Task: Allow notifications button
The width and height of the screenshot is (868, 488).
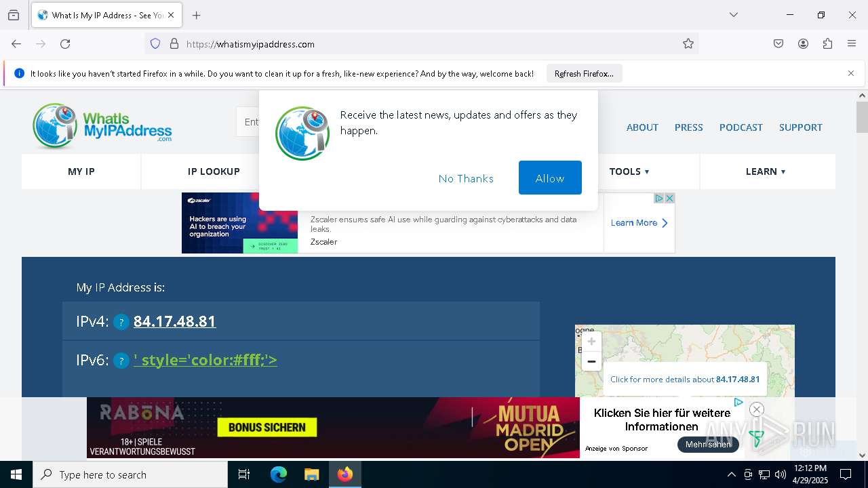Action: pos(550,178)
